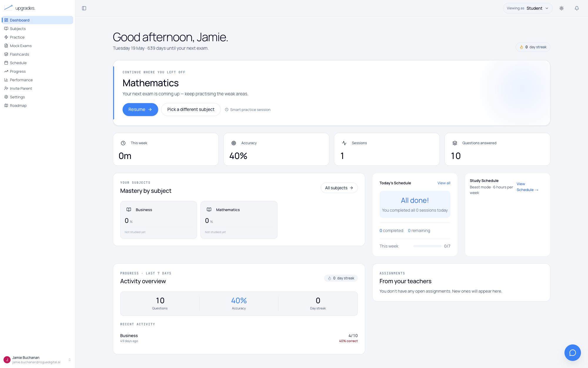Click the book icon on Business card
The image size is (588, 368).
coord(129,210)
